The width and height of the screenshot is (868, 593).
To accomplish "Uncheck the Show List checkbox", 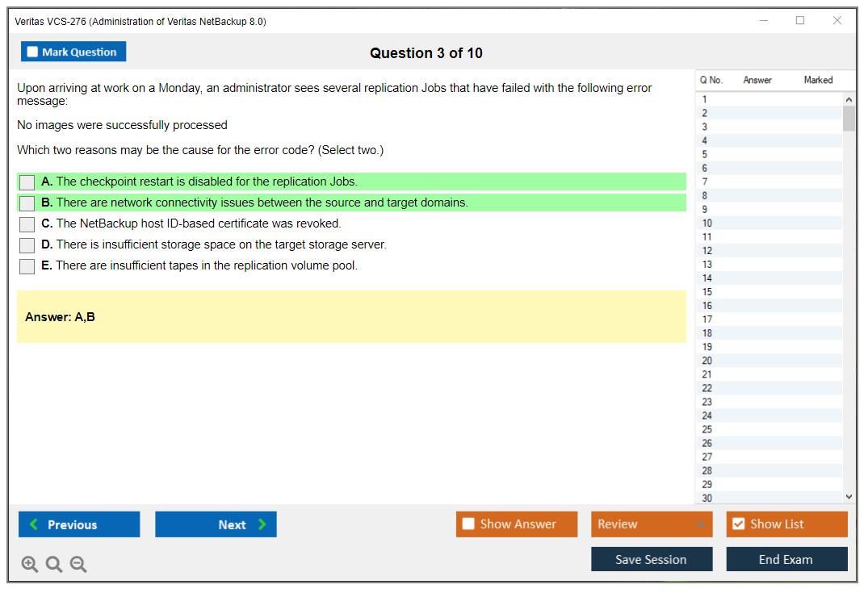I will click(738, 524).
